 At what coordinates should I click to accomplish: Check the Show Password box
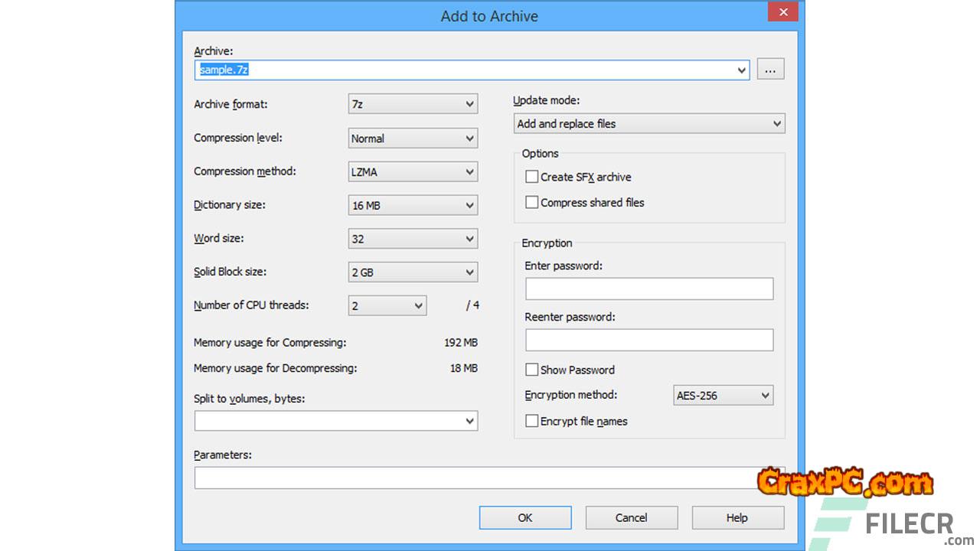532,370
